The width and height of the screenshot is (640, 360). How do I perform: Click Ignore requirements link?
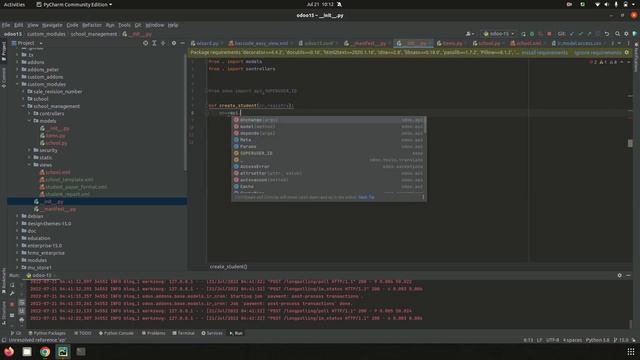point(598,53)
